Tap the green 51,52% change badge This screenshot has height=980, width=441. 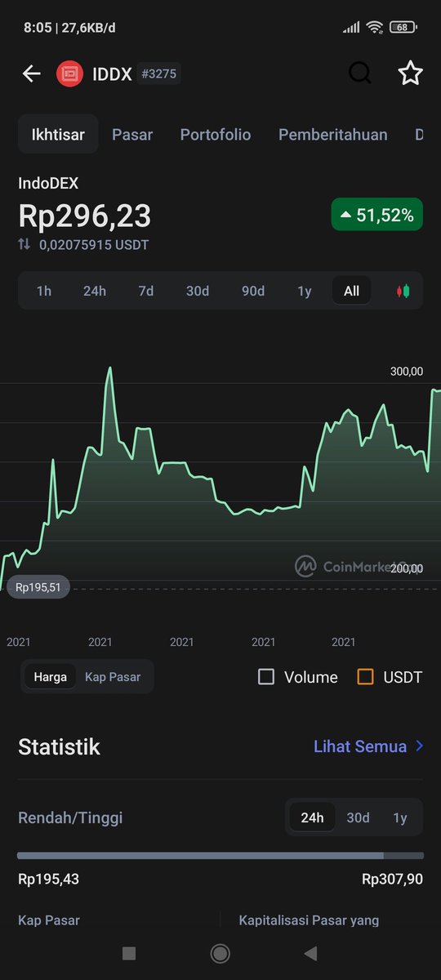pyautogui.click(x=377, y=216)
